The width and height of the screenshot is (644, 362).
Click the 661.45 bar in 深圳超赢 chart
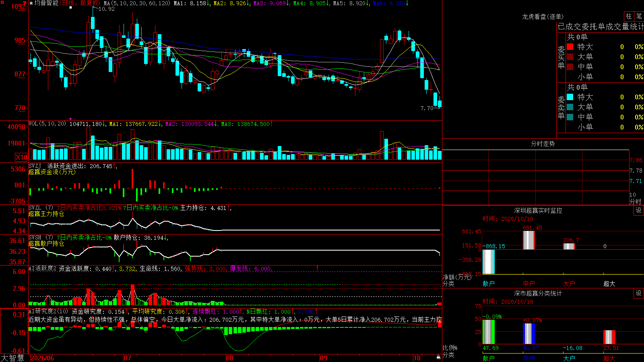tap(529, 240)
